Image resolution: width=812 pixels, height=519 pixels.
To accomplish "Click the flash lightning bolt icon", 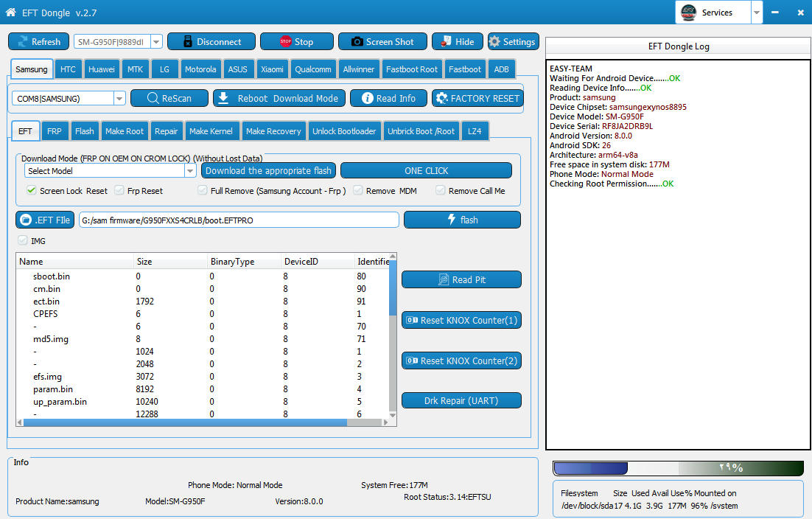I will tap(452, 219).
